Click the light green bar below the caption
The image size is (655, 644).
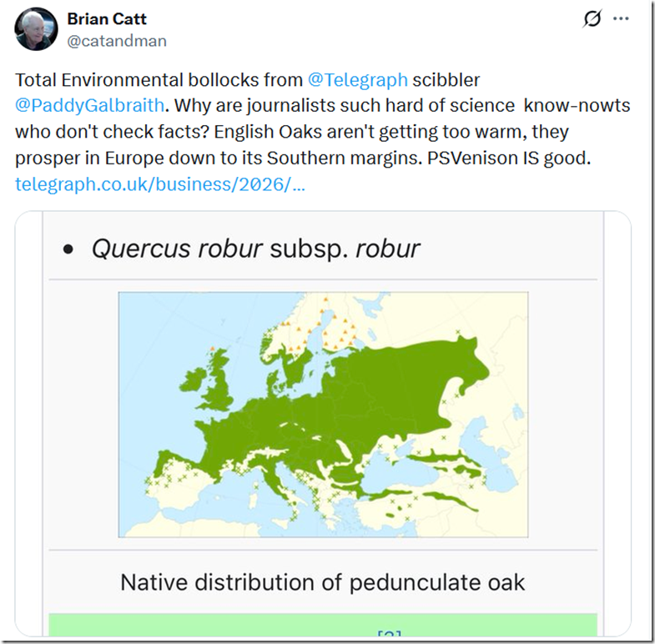coord(323,625)
